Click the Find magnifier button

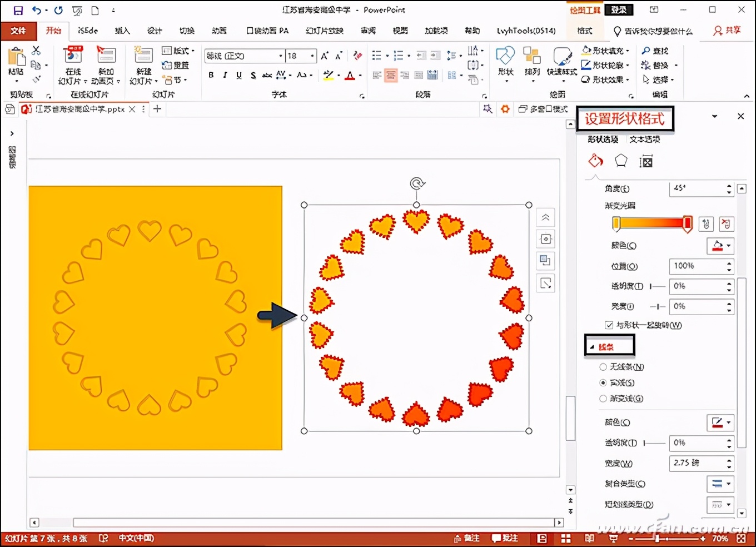[655, 51]
